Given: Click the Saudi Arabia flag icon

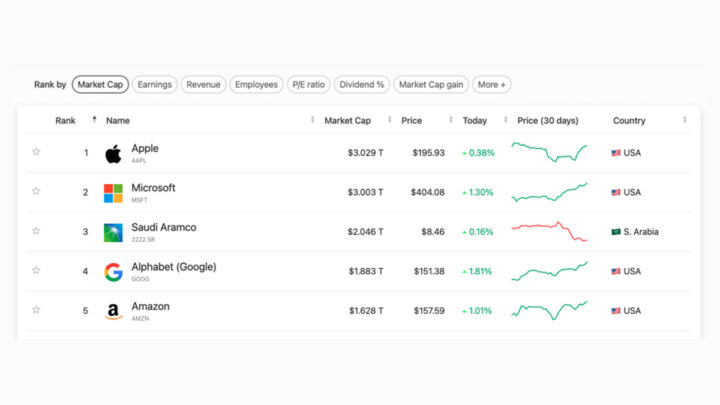Looking at the screenshot, I should 616,232.
